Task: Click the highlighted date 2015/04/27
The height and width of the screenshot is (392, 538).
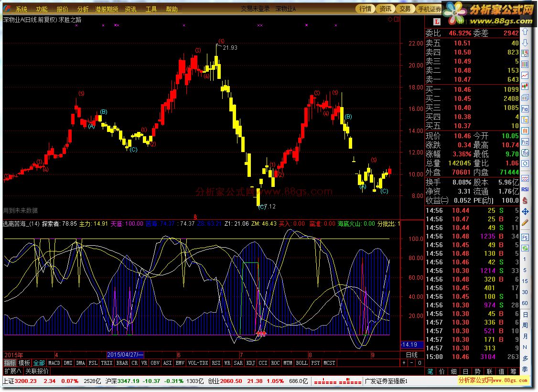Action: pos(125,355)
